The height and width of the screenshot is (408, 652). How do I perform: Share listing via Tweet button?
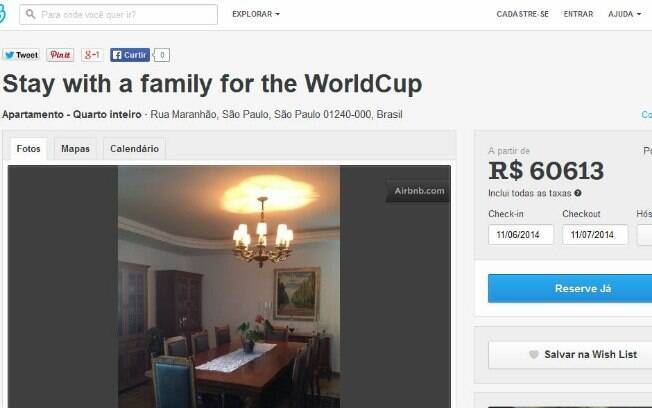21,55
